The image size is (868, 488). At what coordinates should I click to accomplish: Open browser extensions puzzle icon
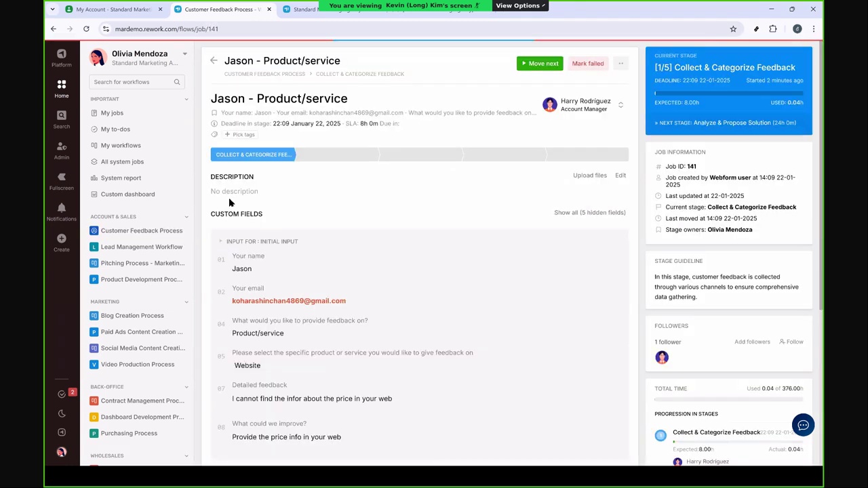773,29
